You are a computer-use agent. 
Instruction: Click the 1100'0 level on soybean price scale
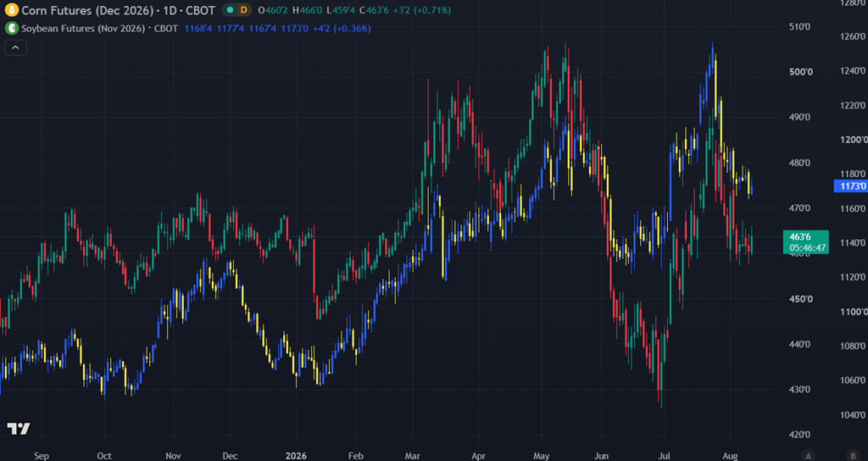(x=853, y=312)
